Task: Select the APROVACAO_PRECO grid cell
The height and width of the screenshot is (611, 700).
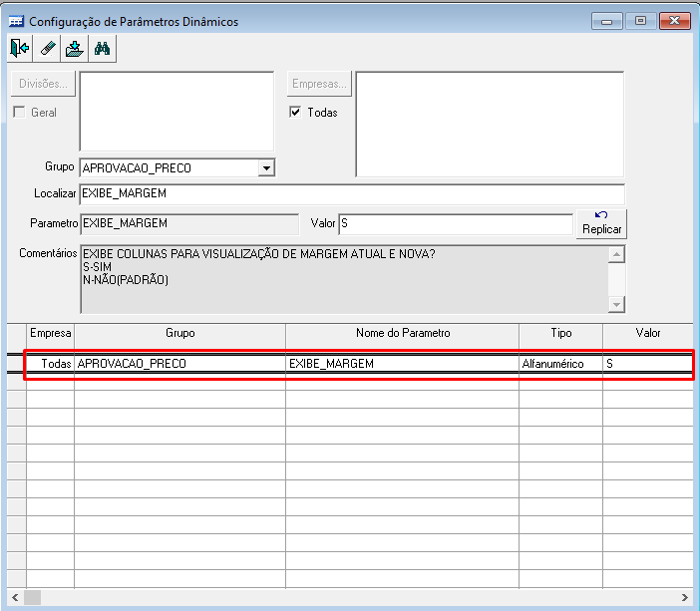Action: pyautogui.click(x=179, y=364)
